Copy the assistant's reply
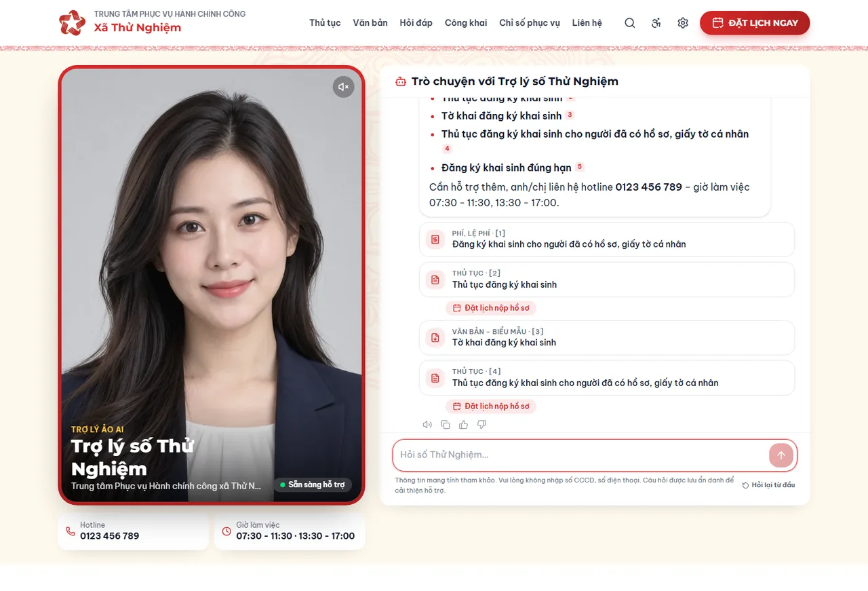 (x=446, y=425)
